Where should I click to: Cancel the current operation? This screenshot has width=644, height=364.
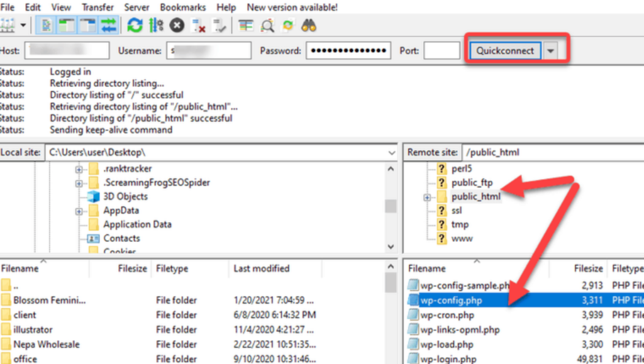click(177, 26)
